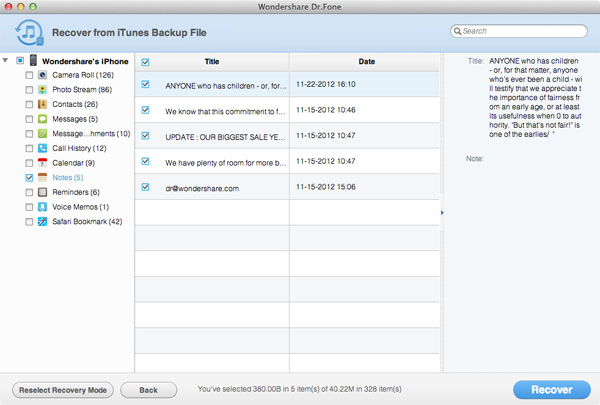
Task: Sort notes by Date column header
Action: point(366,62)
